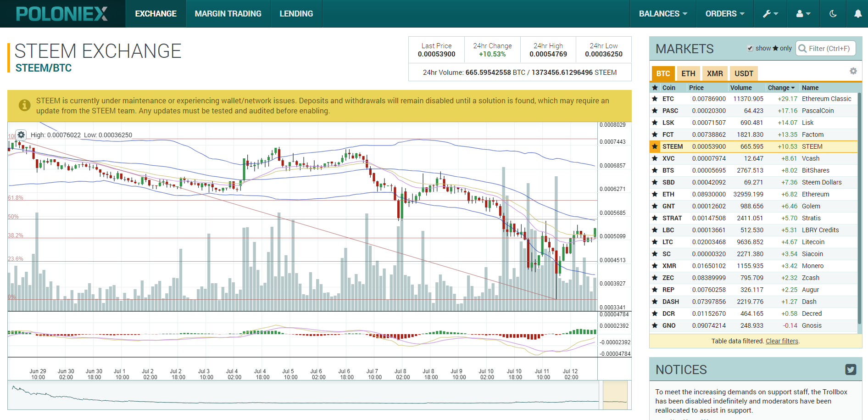The width and height of the screenshot is (868, 420).
Task: Open the wrench tools menu
Action: [x=770, y=14]
